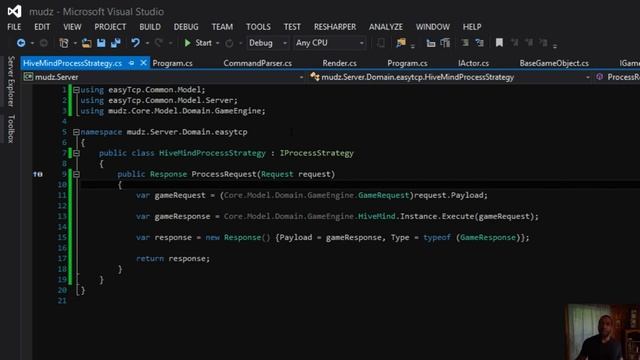Open the Start button dropdown arrow
This screenshot has height=360, width=640.
(218, 43)
